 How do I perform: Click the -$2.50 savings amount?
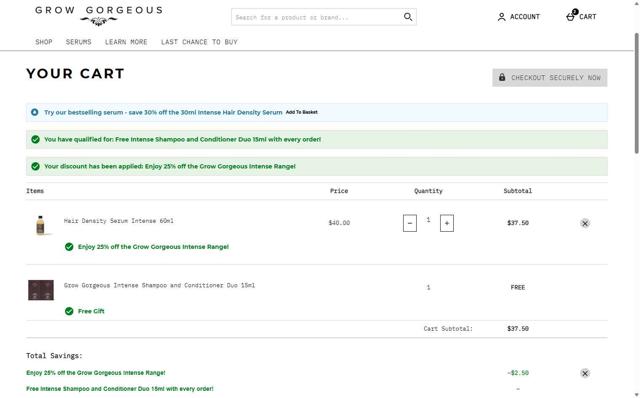point(518,373)
